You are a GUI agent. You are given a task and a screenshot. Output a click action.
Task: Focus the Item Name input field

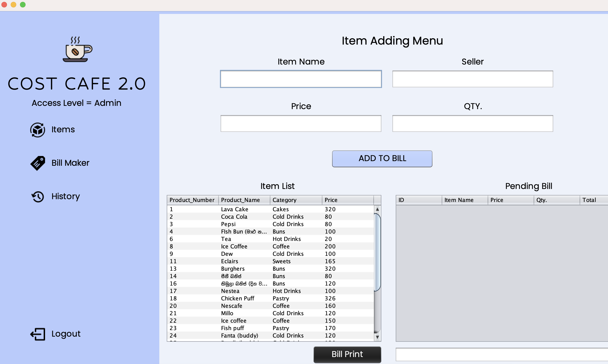301,79
